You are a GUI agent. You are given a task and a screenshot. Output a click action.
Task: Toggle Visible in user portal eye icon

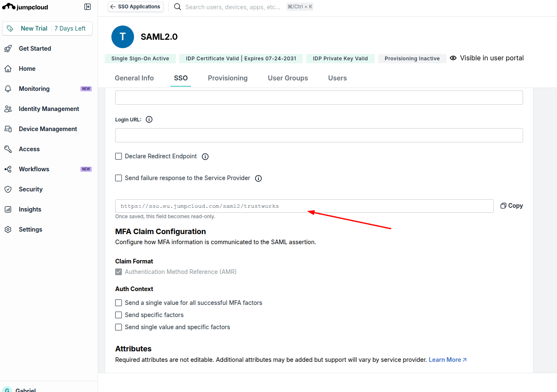pyautogui.click(x=453, y=58)
